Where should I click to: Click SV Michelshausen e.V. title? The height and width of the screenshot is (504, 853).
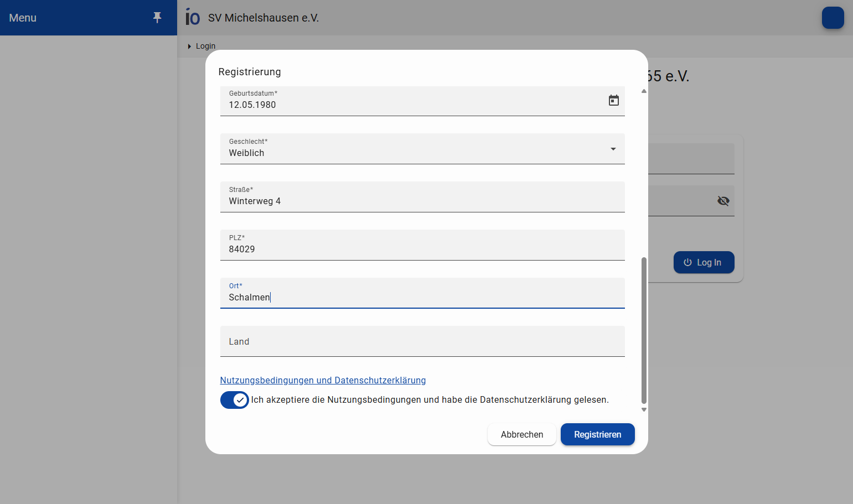coord(263,18)
